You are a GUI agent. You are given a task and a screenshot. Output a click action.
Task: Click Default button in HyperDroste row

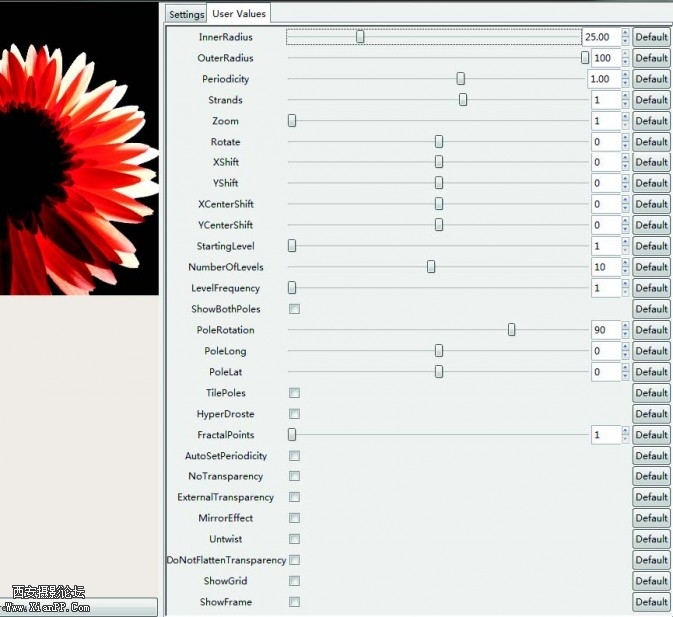click(x=651, y=414)
